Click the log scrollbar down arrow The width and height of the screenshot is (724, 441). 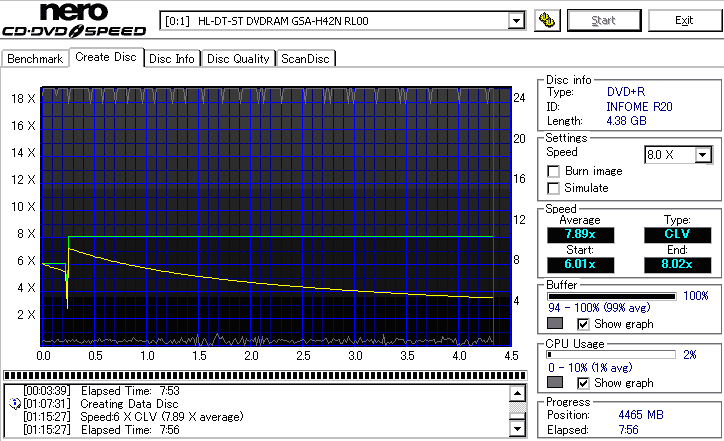[x=516, y=428]
